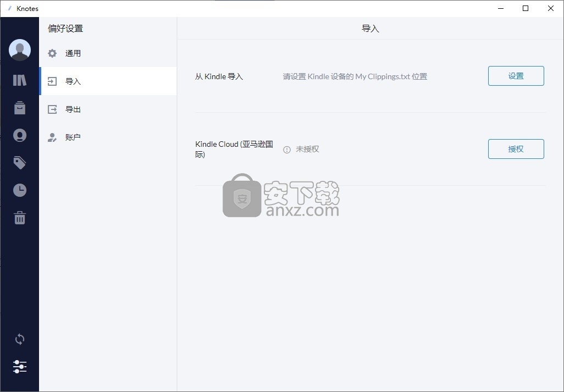The height and width of the screenshot is (392, 564).
Task: Open the archive box icon
Action: [20, 108]
